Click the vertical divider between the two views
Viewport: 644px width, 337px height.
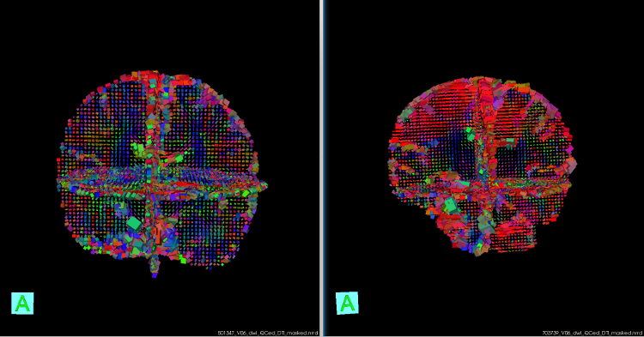click(322, 168)
